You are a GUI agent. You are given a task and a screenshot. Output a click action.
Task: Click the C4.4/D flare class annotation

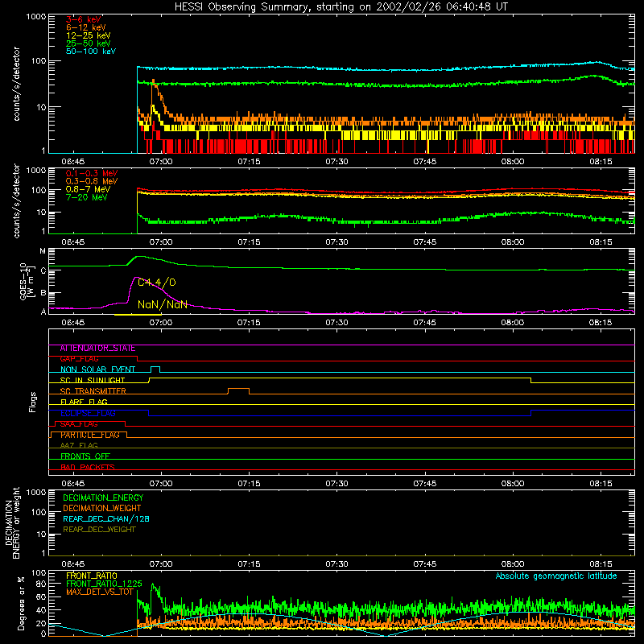tap(156, 283)
